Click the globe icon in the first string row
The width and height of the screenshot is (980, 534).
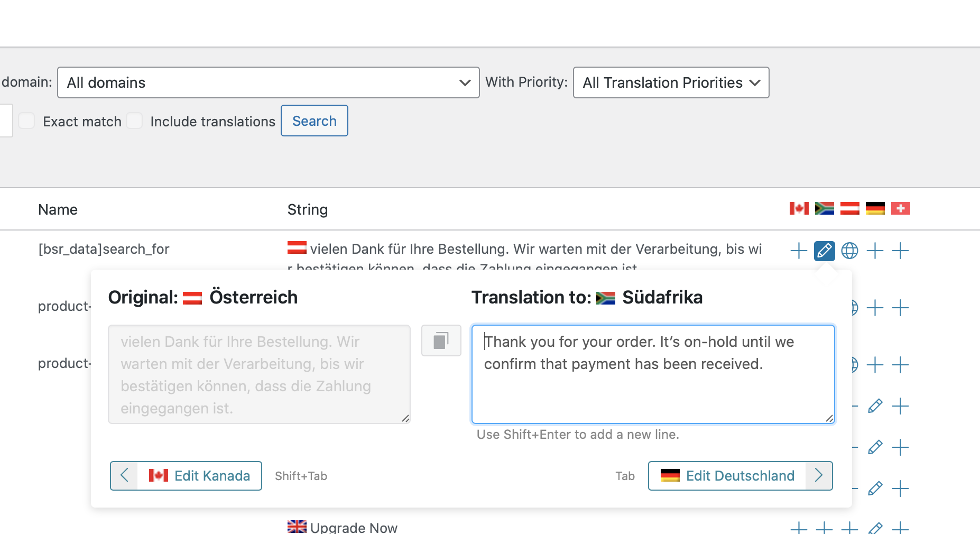(x=849, y=251)
